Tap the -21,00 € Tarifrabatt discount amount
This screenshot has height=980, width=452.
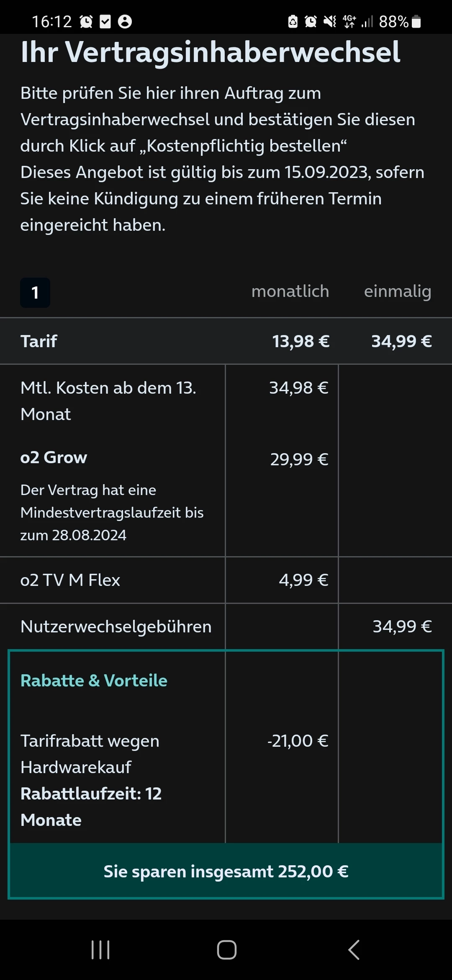click(298, 741)
